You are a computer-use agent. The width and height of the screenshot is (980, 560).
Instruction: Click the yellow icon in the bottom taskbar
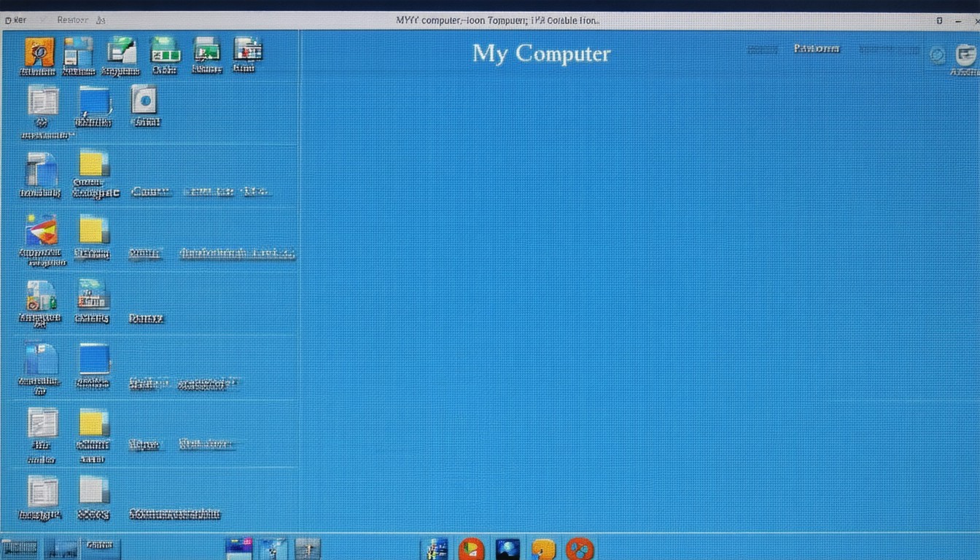[543, 548]
